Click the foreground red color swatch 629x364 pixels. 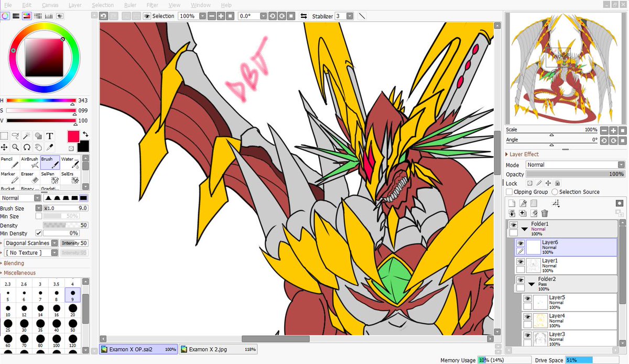click(73, 136)
